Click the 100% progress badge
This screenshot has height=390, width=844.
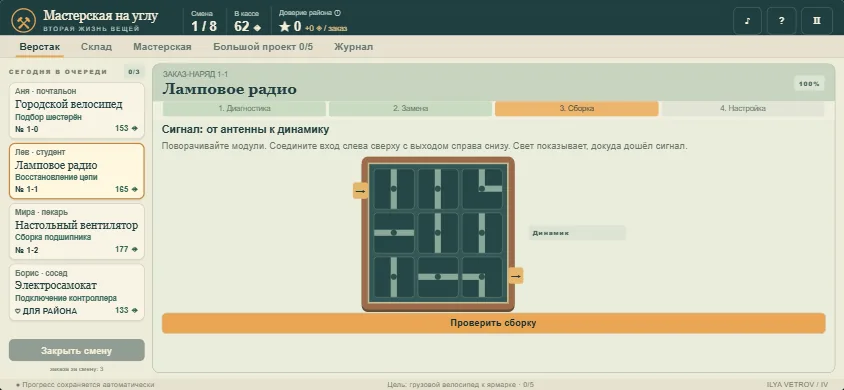click(809, 84)
